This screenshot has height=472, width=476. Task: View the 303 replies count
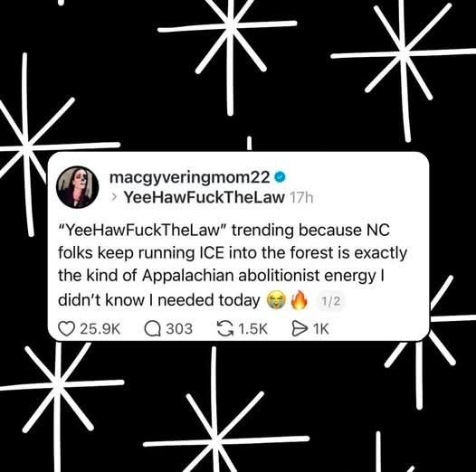pyautogui.click(x=179, y=329)
